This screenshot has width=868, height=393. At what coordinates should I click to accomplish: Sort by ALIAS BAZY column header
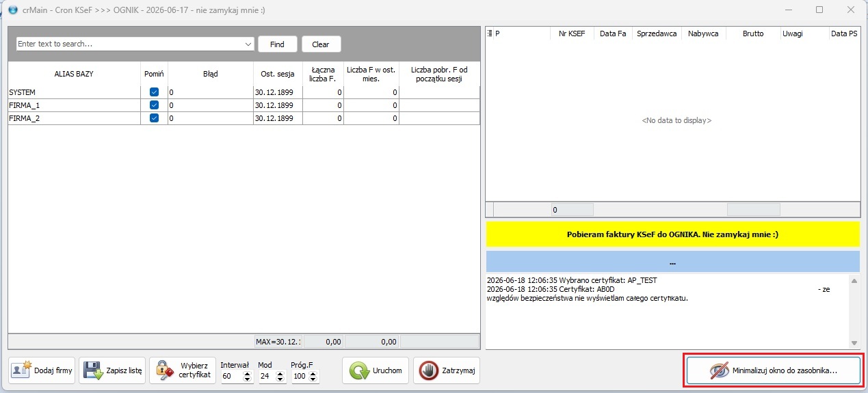pos(74,74)
